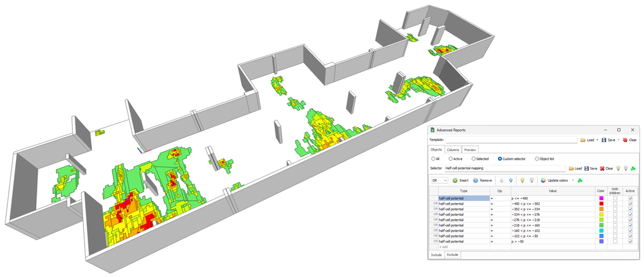Move rule up with the gray arrow
Screen dimensions: 644x277
[502, 180]
